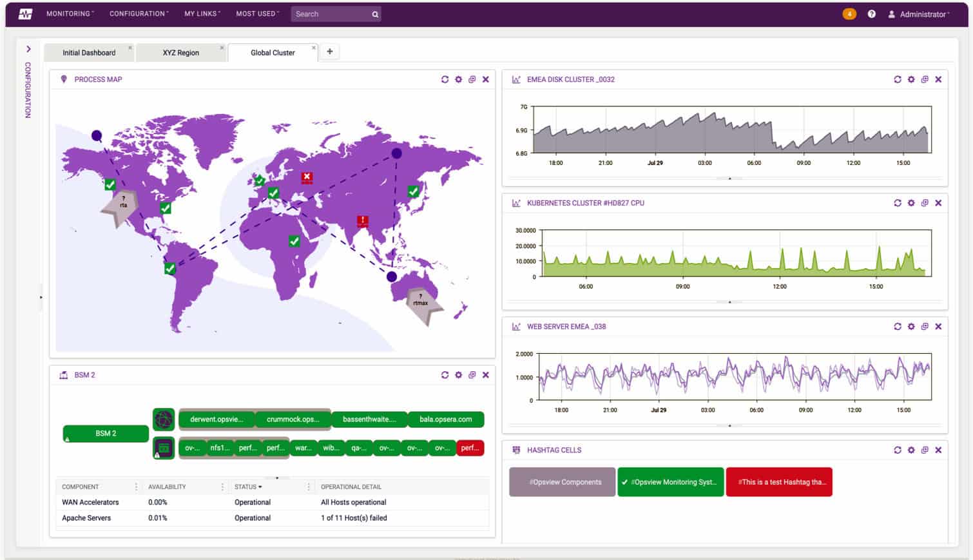
Task: Click the server component icon in BSM
Action: [164, 448]
